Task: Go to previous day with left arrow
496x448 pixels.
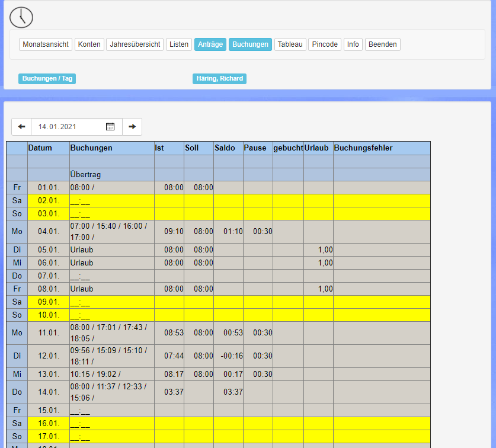Action: [x=21, y=127]
